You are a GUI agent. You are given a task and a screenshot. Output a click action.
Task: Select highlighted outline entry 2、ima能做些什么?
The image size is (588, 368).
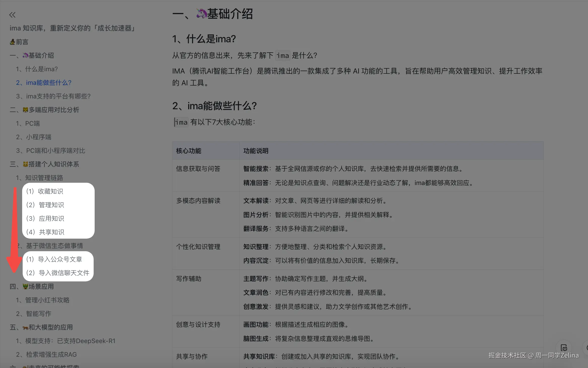(x=44, y=83)
